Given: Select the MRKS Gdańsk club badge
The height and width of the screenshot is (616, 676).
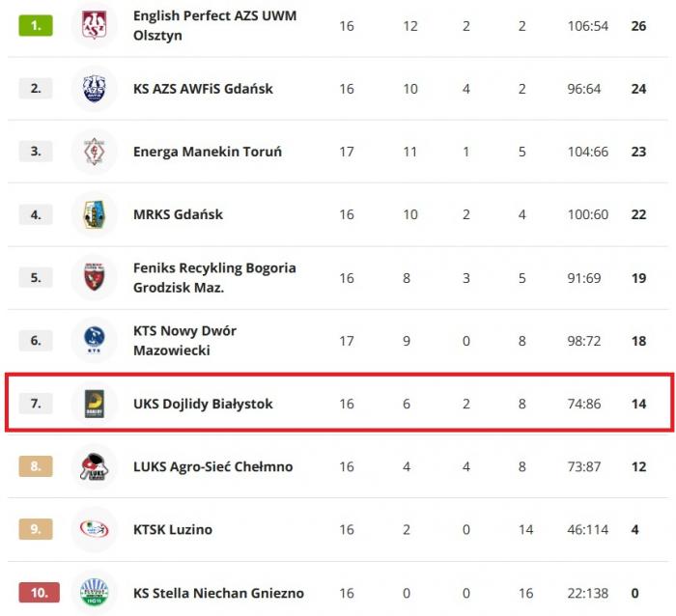Looking at the screenshot, I should 94,214.
